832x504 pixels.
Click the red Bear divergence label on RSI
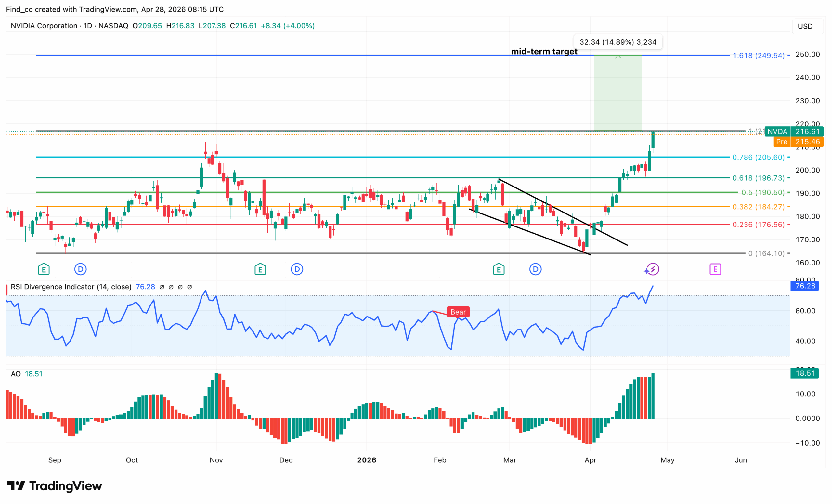[x=458, y=312]
